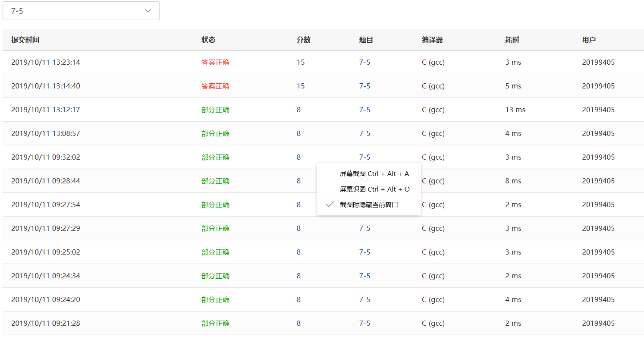Select the timestamp 2019/10/11 09:25:02
This screenshot has width=644, height=340.
click(x=46, y=252)
